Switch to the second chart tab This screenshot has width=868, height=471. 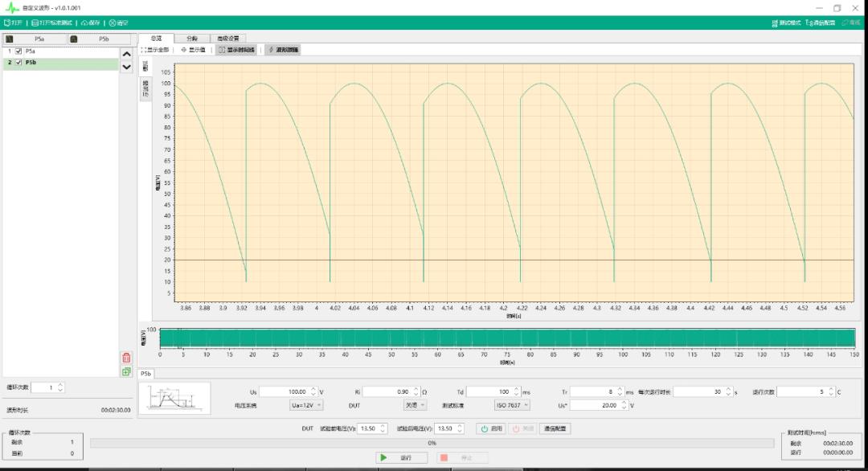[191, 39]
